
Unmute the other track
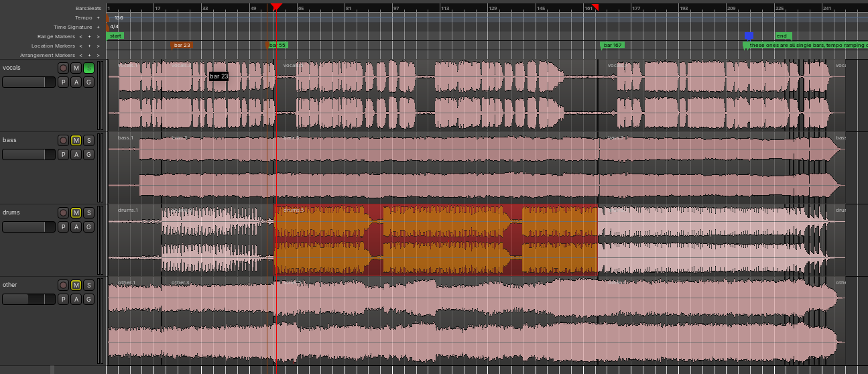pos(76,285)
